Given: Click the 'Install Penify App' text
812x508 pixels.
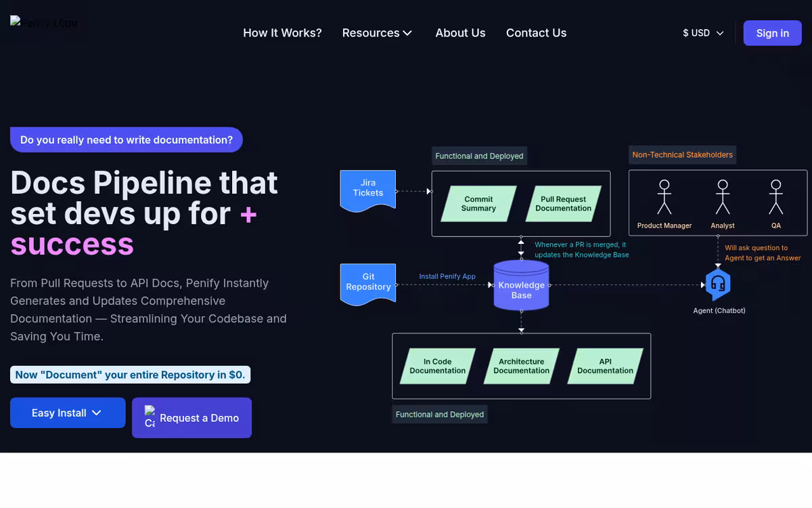Looking at the screenshot, I should pos(447,276).
